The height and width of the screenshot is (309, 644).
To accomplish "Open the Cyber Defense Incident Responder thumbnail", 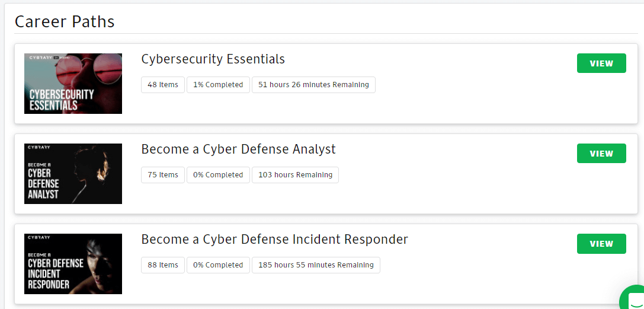I will pos(73,264).
